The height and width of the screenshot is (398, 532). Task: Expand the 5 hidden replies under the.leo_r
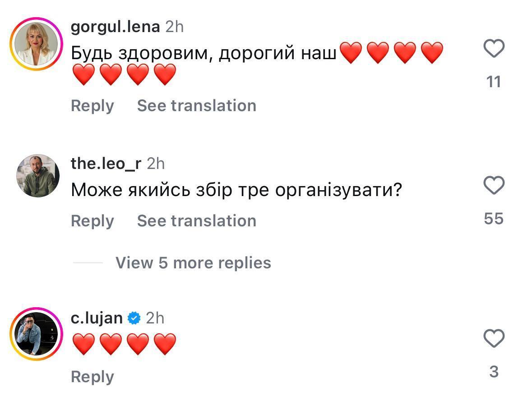pyautogui.click(x=193, y=262)
